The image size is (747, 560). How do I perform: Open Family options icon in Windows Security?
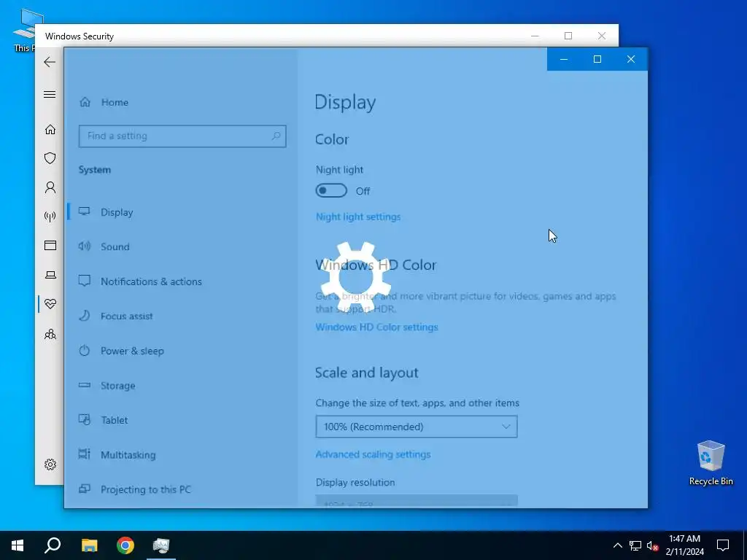pyautogui.click(x=50, y=334)
